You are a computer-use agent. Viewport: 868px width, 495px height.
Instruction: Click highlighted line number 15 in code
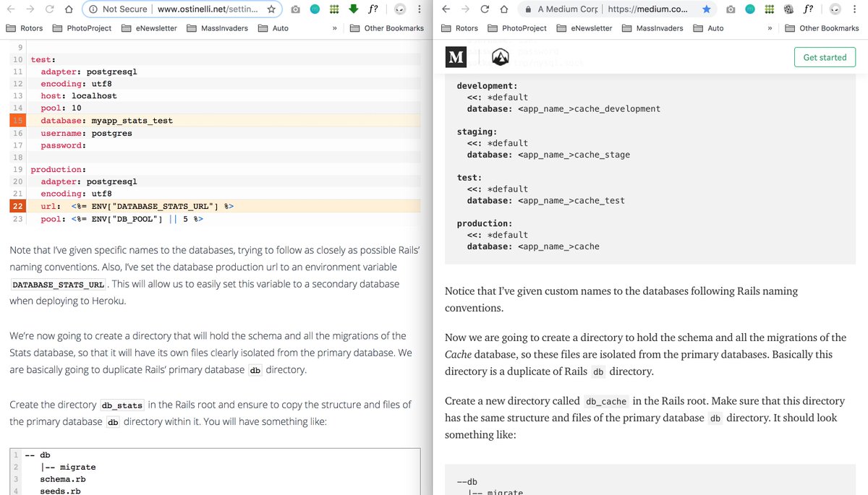18,121
